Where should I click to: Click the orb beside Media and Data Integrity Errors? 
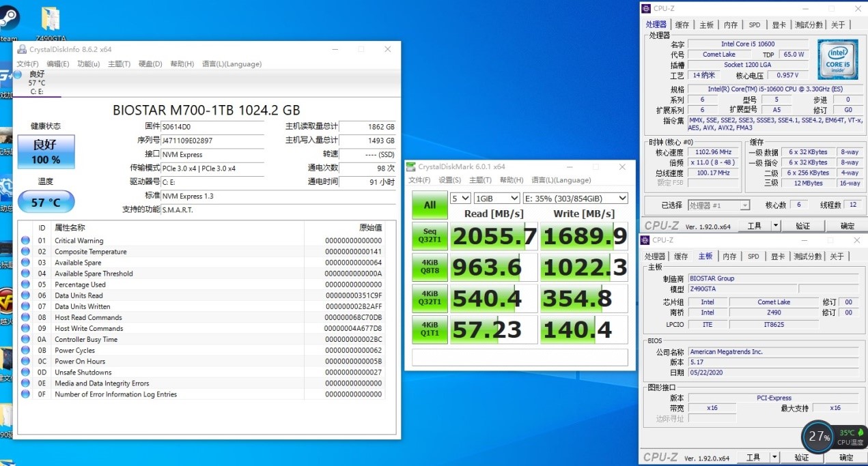(x=26, y=383)
